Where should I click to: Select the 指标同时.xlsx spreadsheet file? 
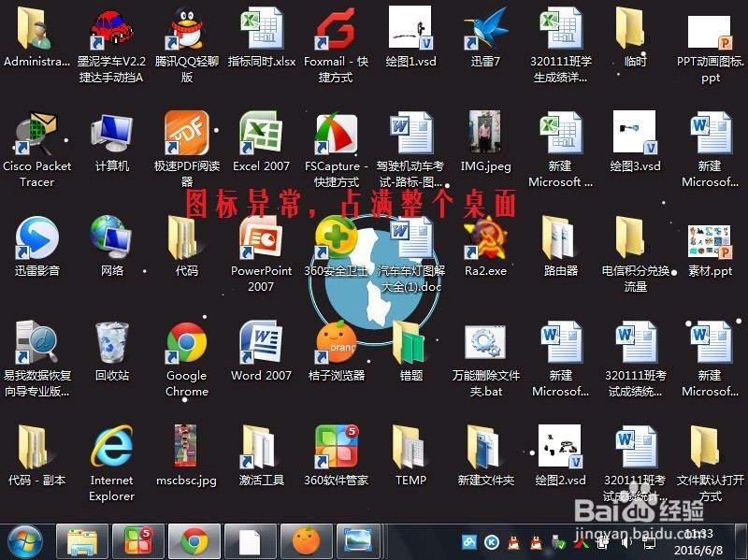pos(262,30)
